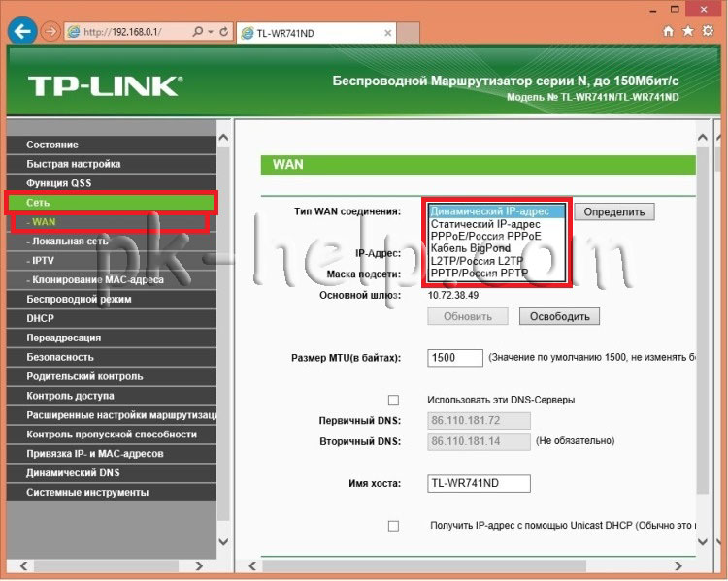Select Динамический IP-адрес option

(x=496, y=211)
